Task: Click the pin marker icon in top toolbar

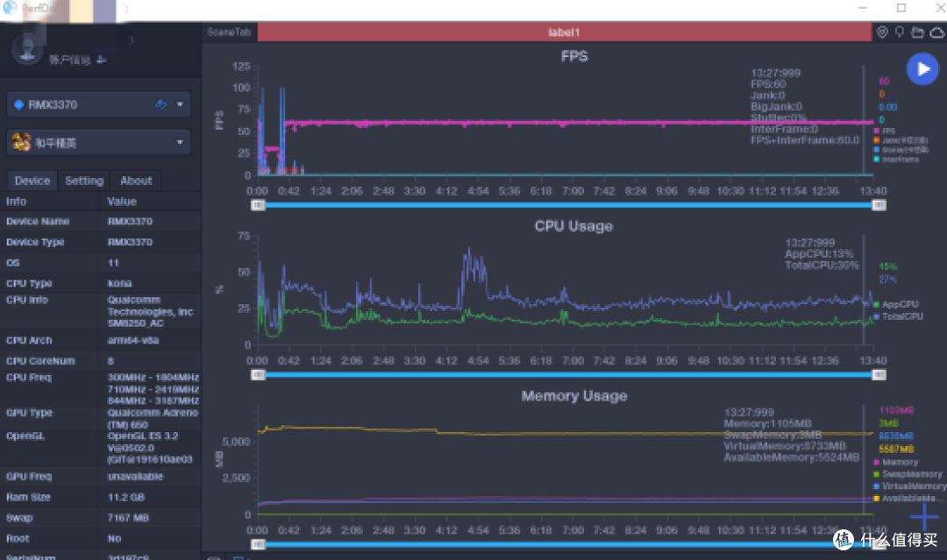Action: tap(900, 32)
